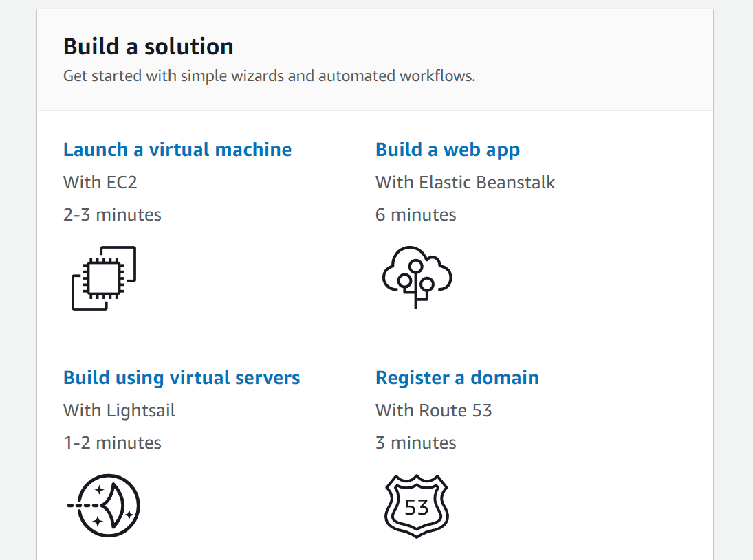
Task: Click the 6 minutes duration text
Action: coord(415,214)
